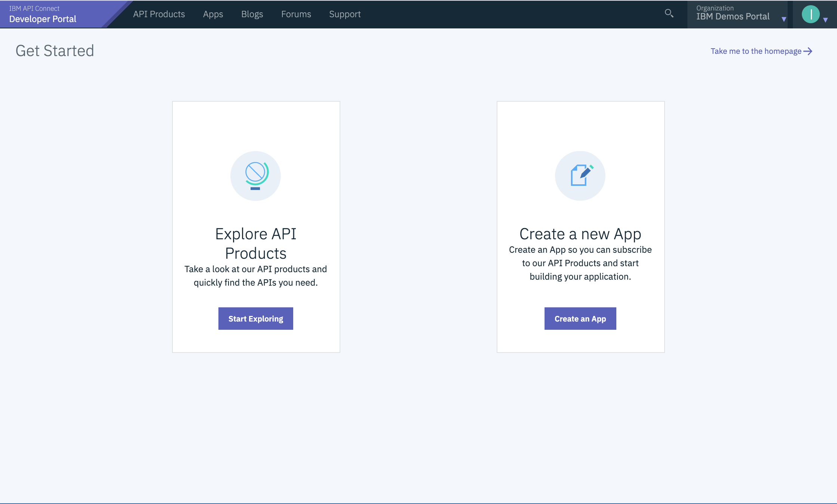Click the Create an App button

pos(580,318)
